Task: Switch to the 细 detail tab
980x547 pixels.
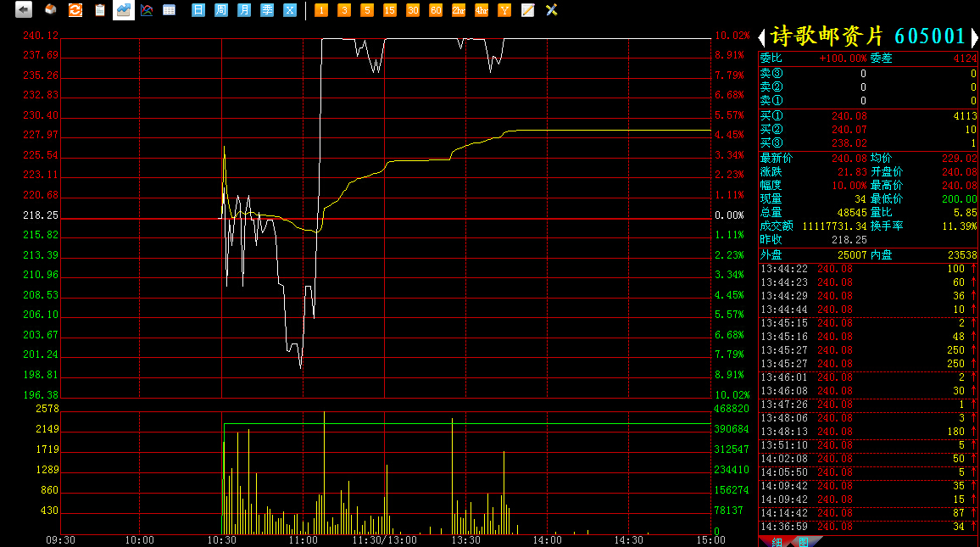Action: point(777,542)
